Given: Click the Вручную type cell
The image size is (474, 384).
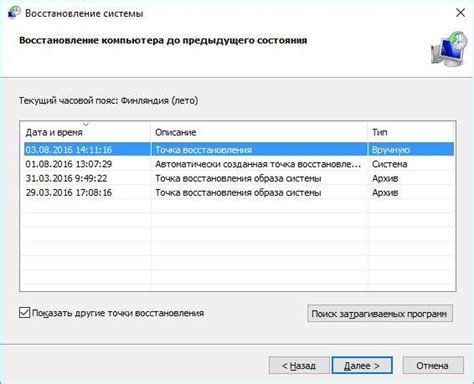Looking at the screenshot, I should (391, 150).
